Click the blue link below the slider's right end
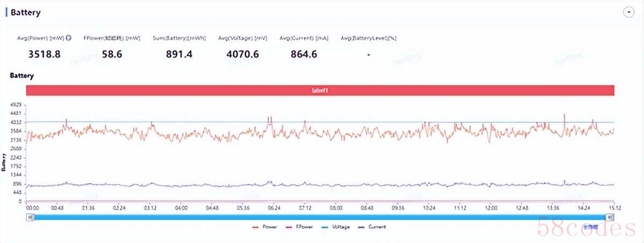Viewport: 644px width, 243px height. (590, 226)
